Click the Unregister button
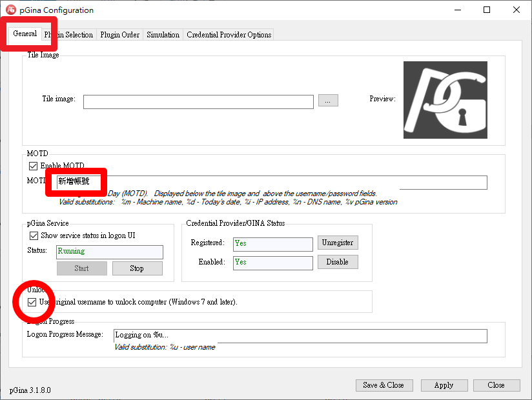This screenshot has width=532, height=400. [x=338, y=243]
